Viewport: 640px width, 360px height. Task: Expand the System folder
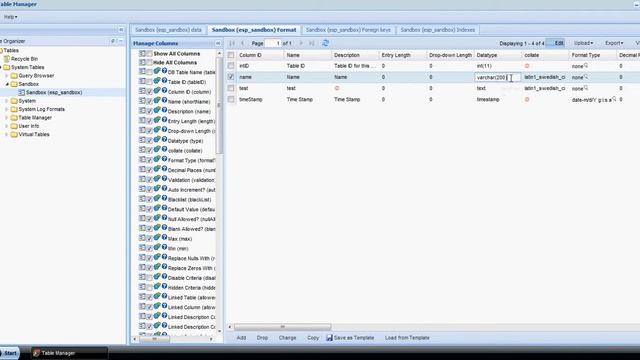tap(7, 101)
